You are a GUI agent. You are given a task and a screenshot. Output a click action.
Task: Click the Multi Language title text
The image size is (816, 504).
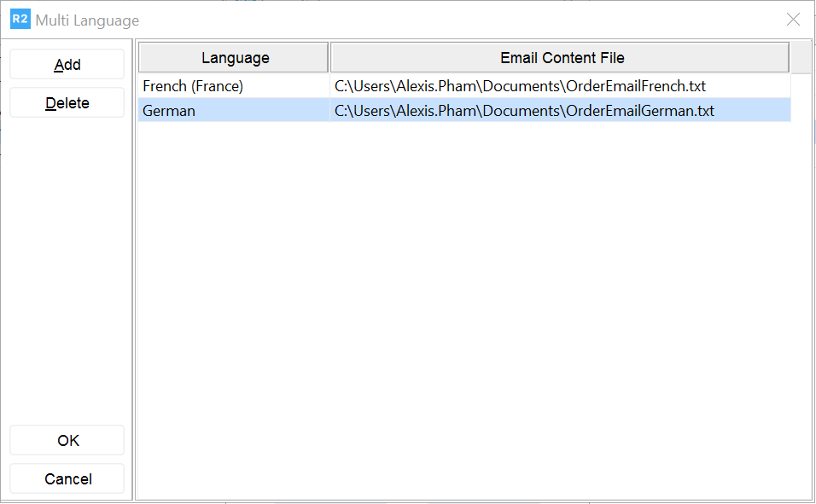click(x=87, y=20)
